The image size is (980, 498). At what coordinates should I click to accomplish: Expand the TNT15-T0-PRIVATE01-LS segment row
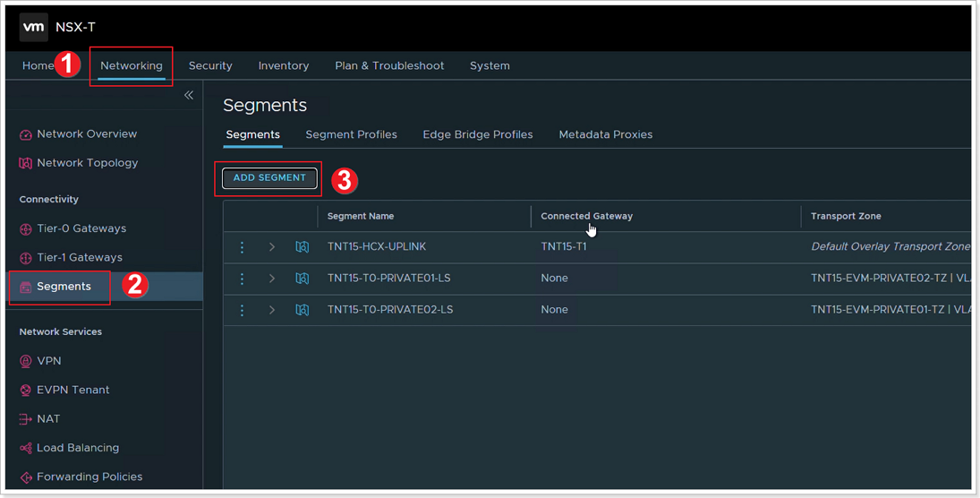pyautogui.click(x=272, y=279)
